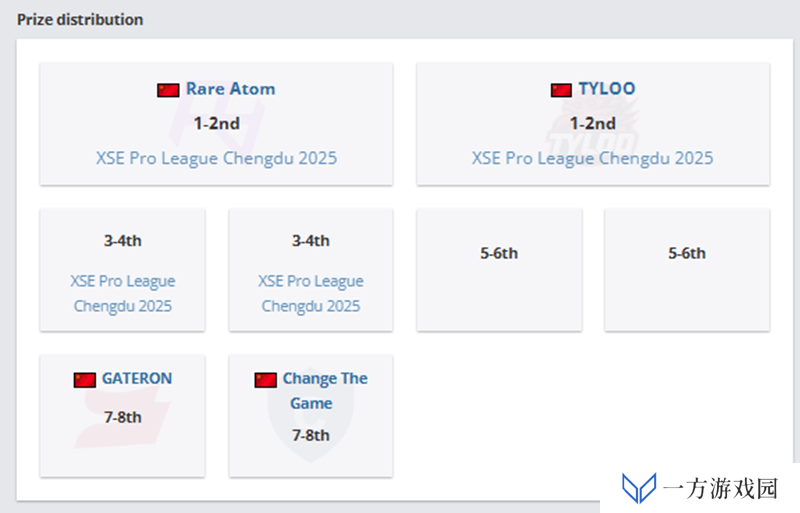Open XSE Pro League link under Rare Atom

(x=216, y=158)
